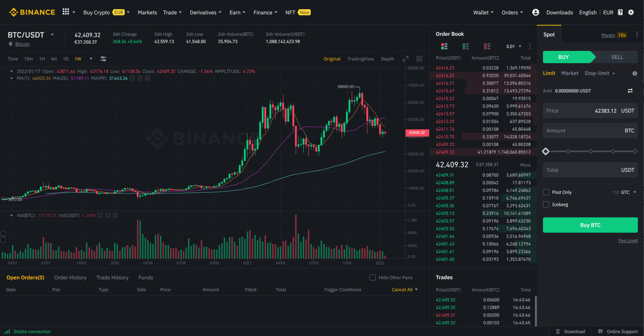Open chart technical indicator settings icon
This screenshot has width=644, height=336.
(x=103, y=59)
